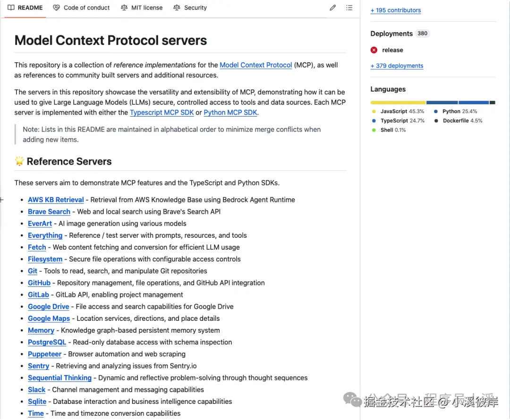Image resolution: width=510 pixels, height=420 pixels.
Task: Open the Sqlite server link
Action: click(x=37, y=402)
